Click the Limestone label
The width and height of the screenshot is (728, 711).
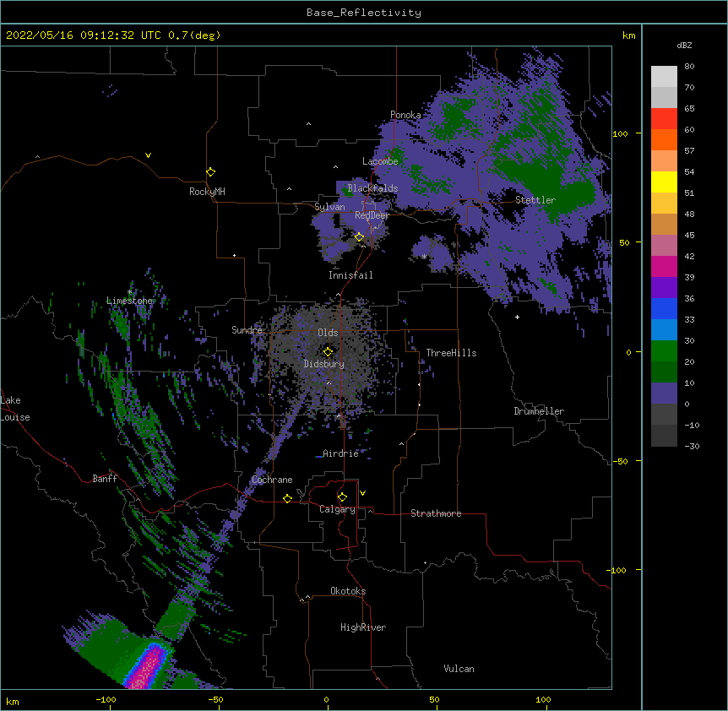pos(129,301)
